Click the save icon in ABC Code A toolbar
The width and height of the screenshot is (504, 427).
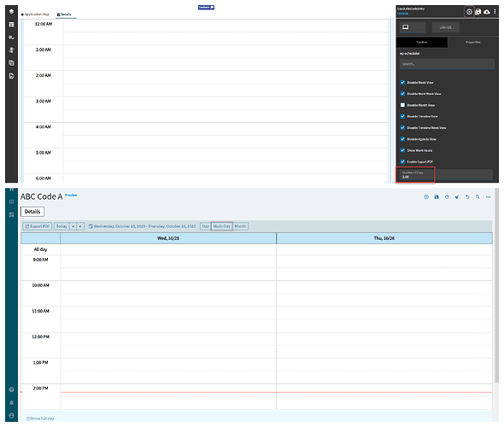click(x=437, y=197)
